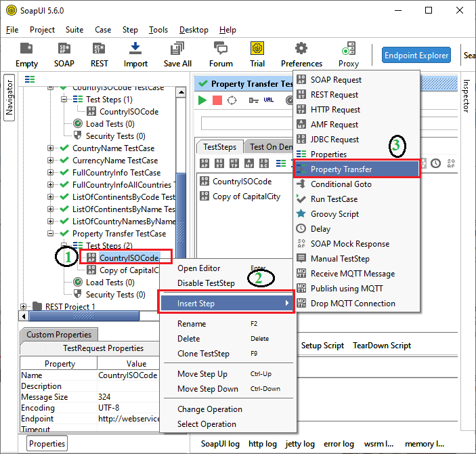Switch to Custom Properties tab

point(59,335)
